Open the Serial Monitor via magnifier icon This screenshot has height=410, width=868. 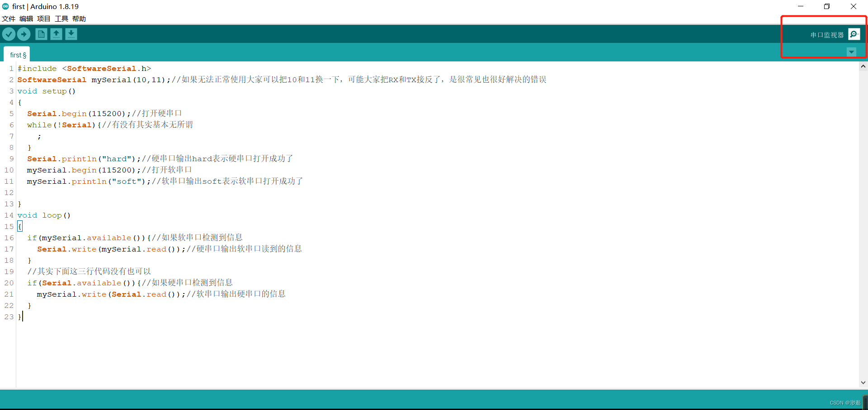pos(854,34)
